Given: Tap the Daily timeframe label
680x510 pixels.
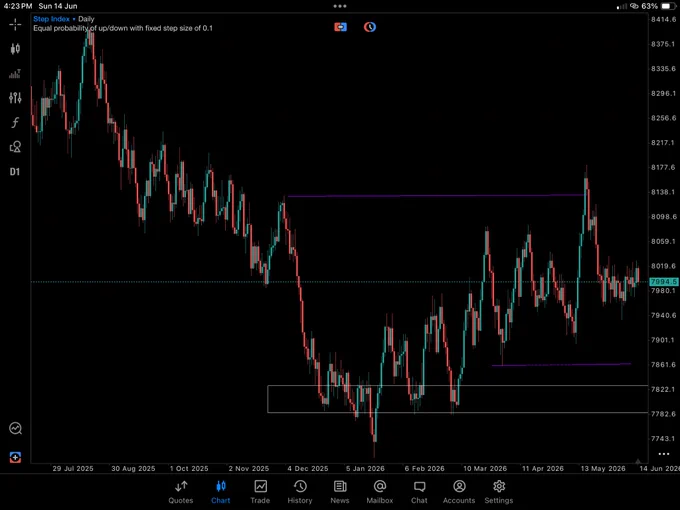Looking at the screenshot, I should 86,19.
